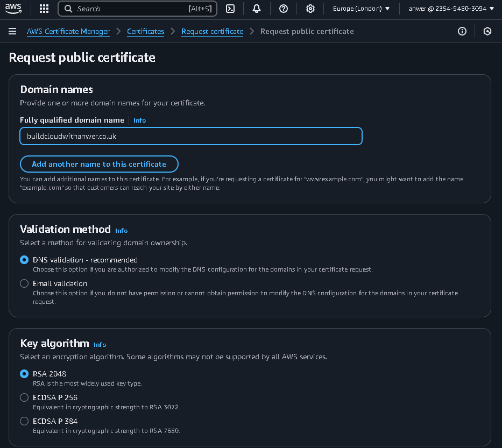Launch the CloudShell terminal icon
The width and height of the screenshot is (502, 448).
click(230, 9)
